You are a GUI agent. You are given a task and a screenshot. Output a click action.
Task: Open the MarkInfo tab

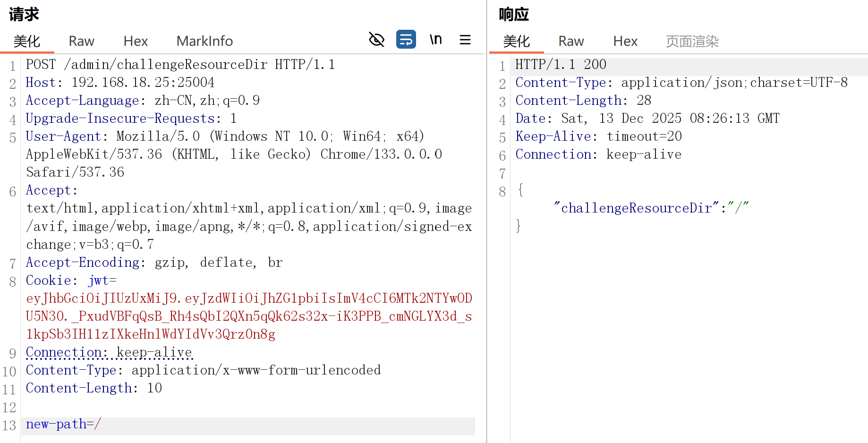point(204,42)
